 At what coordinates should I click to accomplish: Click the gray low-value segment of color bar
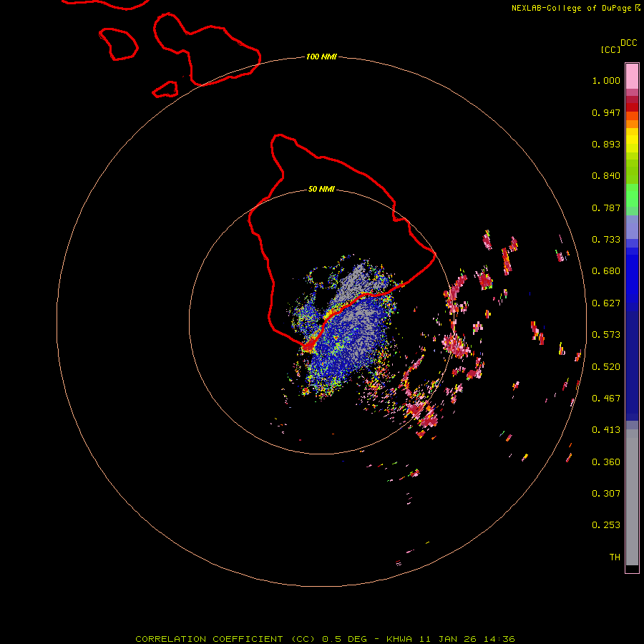632,497
